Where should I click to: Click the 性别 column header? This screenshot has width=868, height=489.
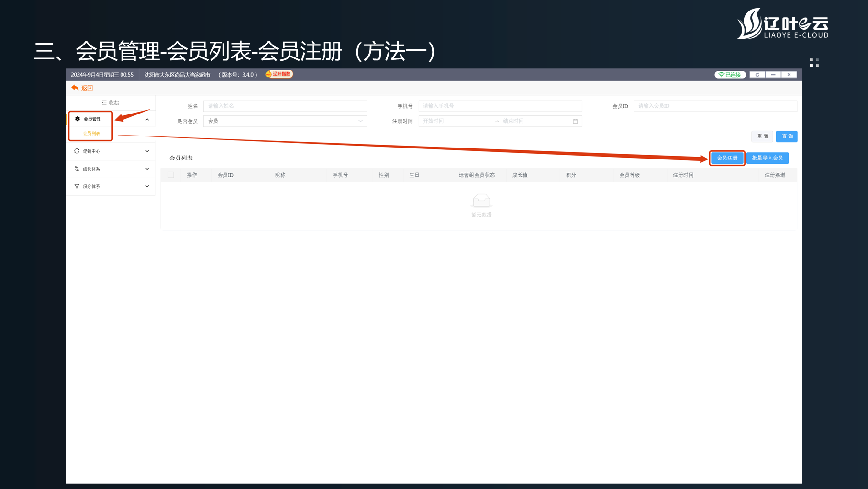coord(384,175)
